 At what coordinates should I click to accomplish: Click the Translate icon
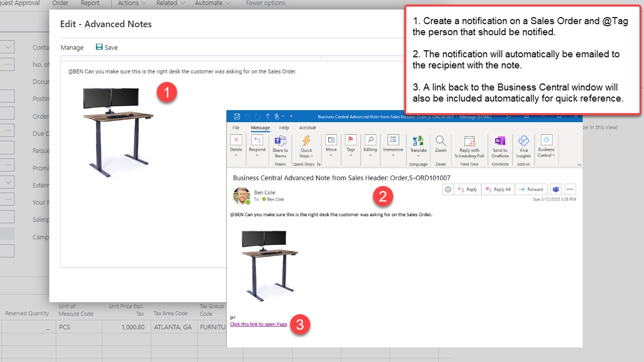pos(418,140)
